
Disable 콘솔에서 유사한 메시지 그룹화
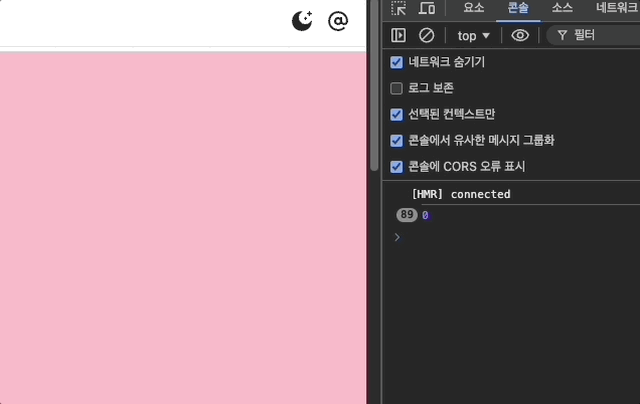397,140
